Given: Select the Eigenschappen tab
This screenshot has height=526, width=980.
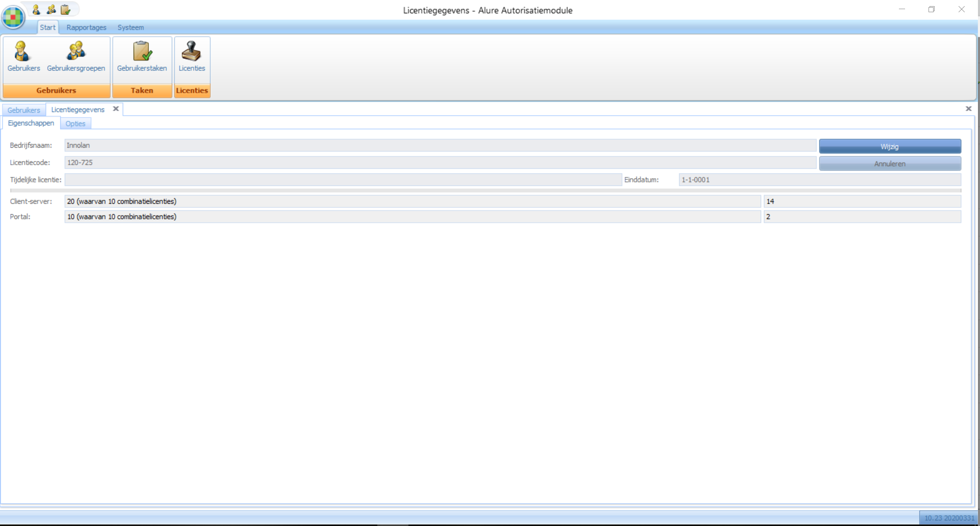Looking at the screenshot, I should coord(31,123).
